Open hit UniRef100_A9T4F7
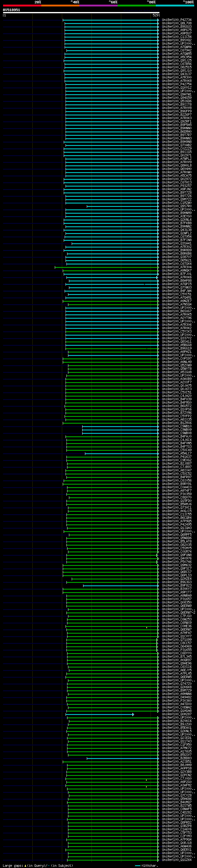Screen dimensions: 197x868 click(177, 491)
